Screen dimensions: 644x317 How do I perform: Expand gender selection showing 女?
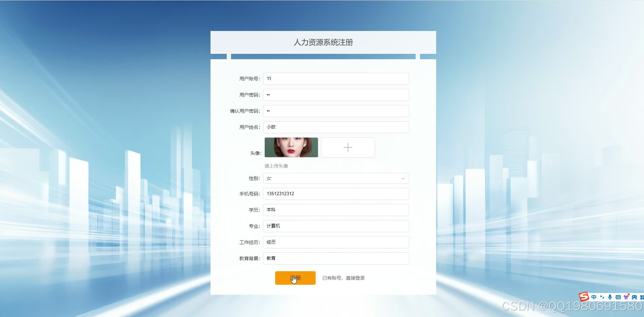coord(336,178)
